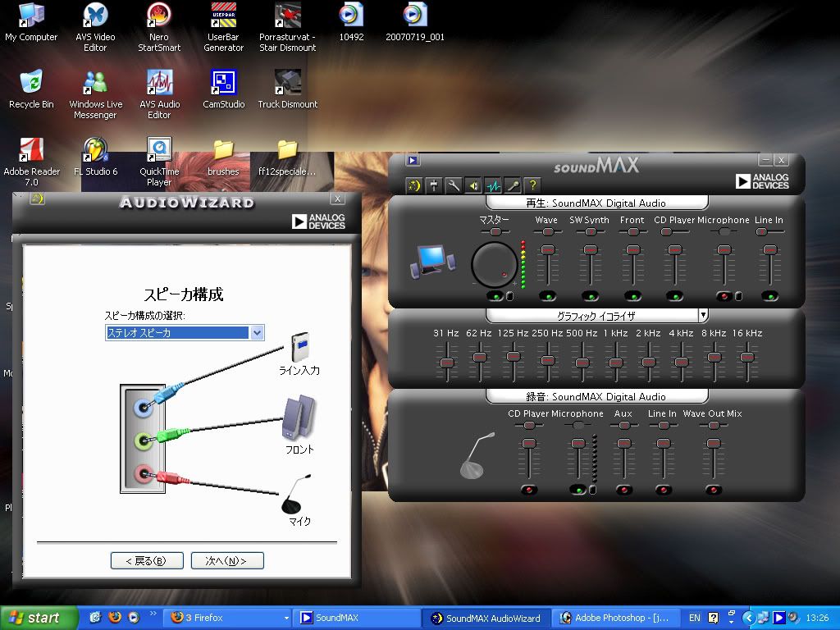Open the Recycle Bin desktop icon
The image size is (840, 630).
click(x=32, y=89)
